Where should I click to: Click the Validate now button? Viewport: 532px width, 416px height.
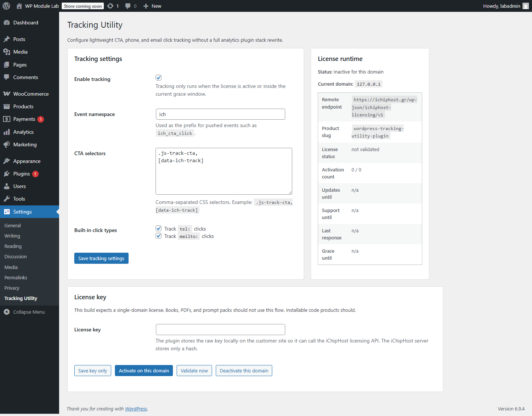194,371
